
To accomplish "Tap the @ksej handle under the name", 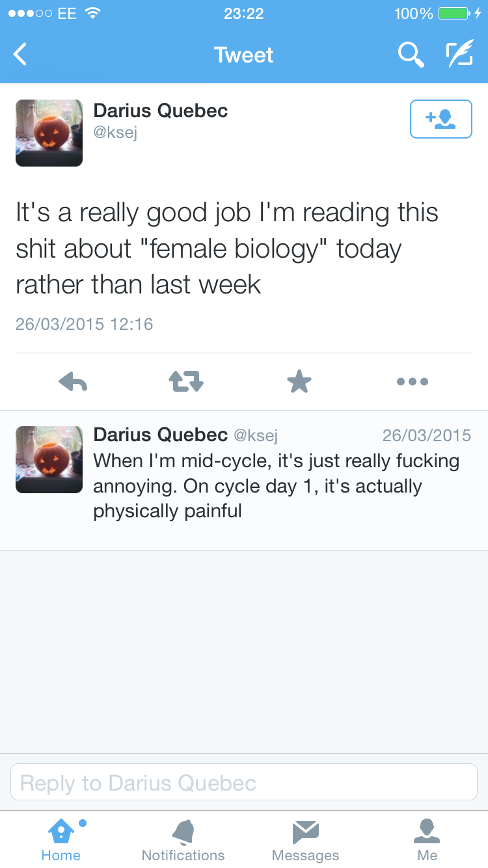I will (115, 133).
